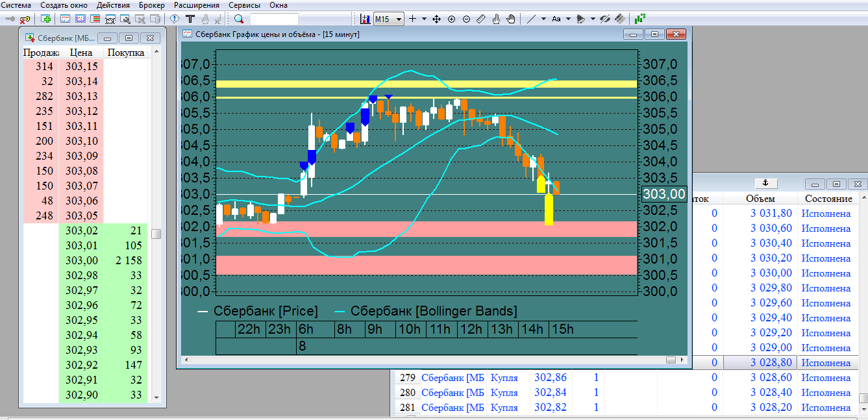Expand the bell alert options arrow
The height and width of the screenshot is (420, 868).
pos(593,19)
